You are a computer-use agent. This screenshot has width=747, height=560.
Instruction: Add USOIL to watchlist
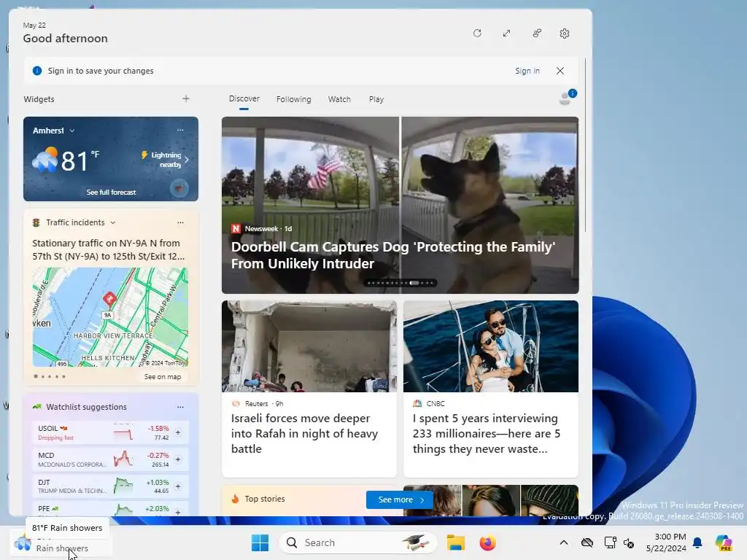178,432
